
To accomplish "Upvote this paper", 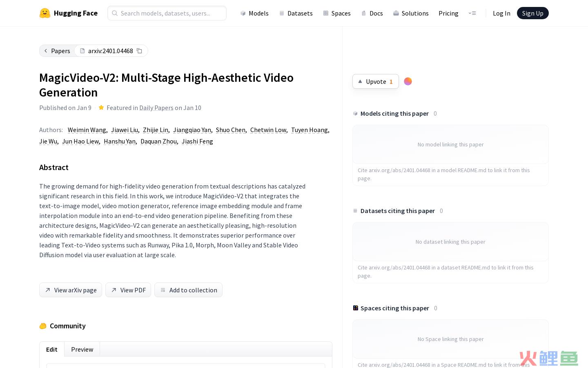I will (x=375, y=81).
